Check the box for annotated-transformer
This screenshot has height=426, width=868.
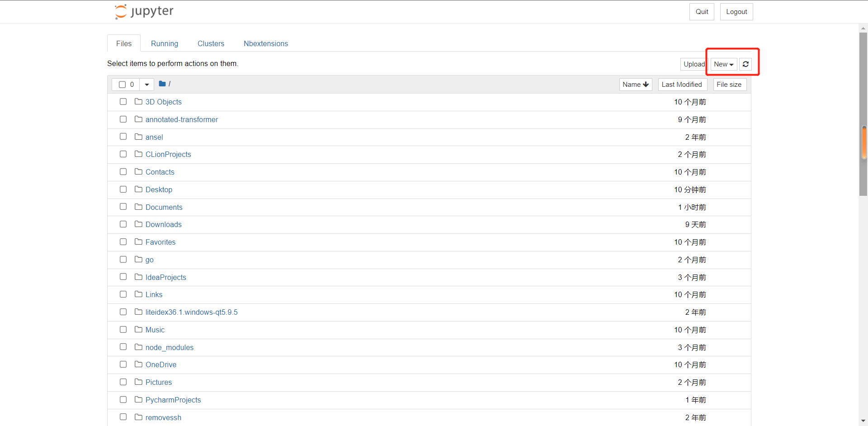coord(123,119)
